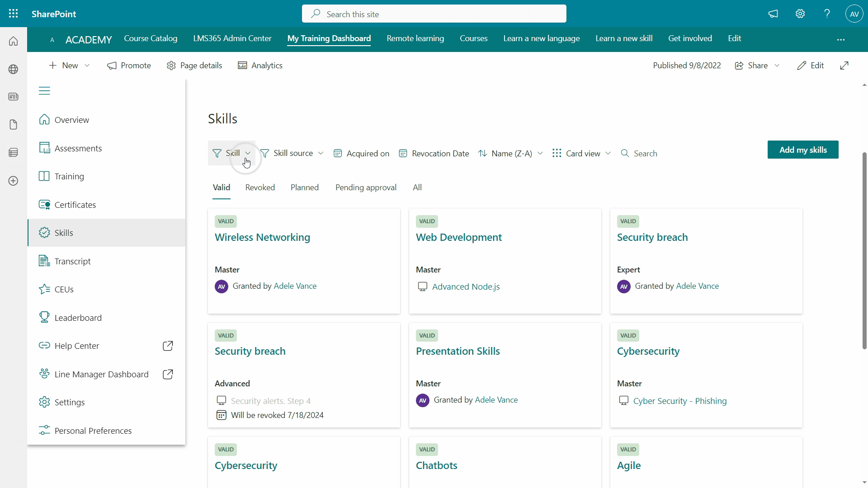Collapse the dashboard hamburger menu

coord(44,91)
